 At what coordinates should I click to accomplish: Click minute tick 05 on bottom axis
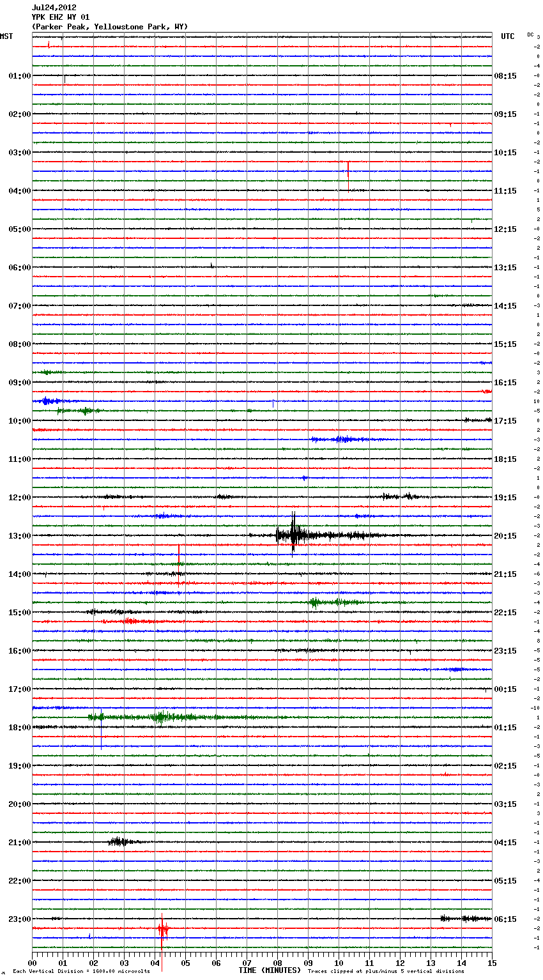tap(185, 963)
